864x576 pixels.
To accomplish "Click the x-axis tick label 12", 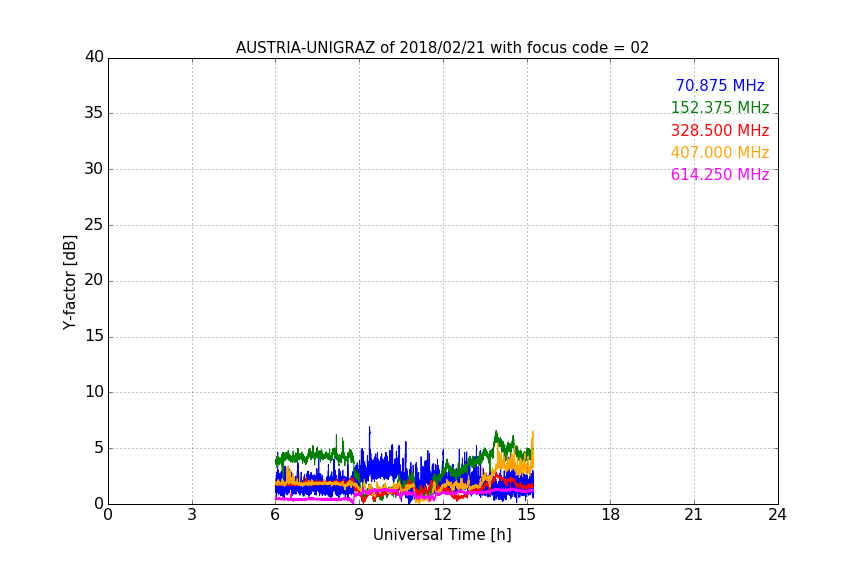I will (x=443, y=515).
